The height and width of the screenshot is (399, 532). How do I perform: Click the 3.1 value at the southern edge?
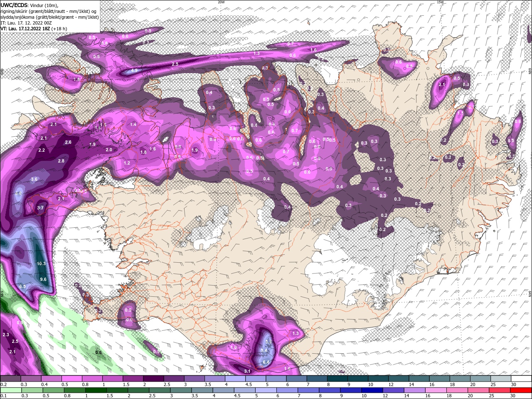[247, 371]
